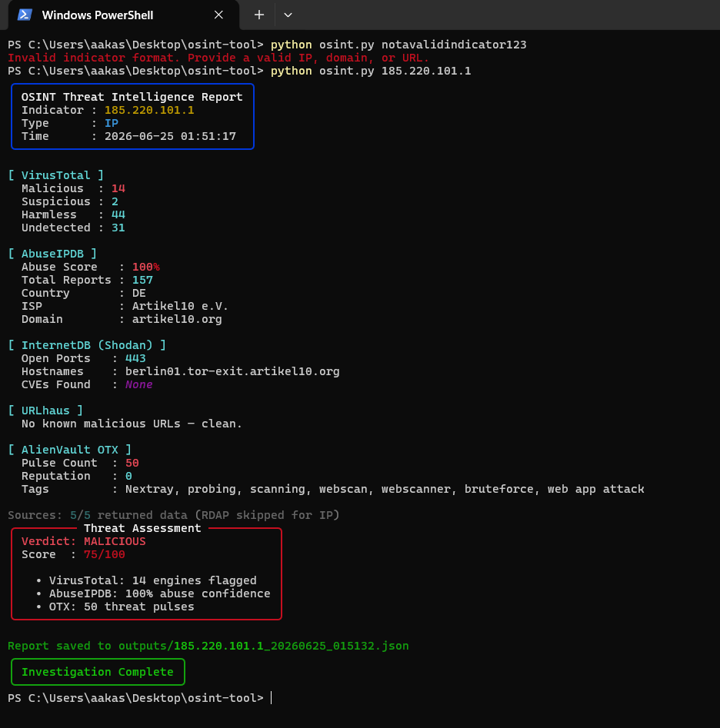Click the command 'osint.py 185.220.101.1'
The image size is (720, 728).
[395, 71]
